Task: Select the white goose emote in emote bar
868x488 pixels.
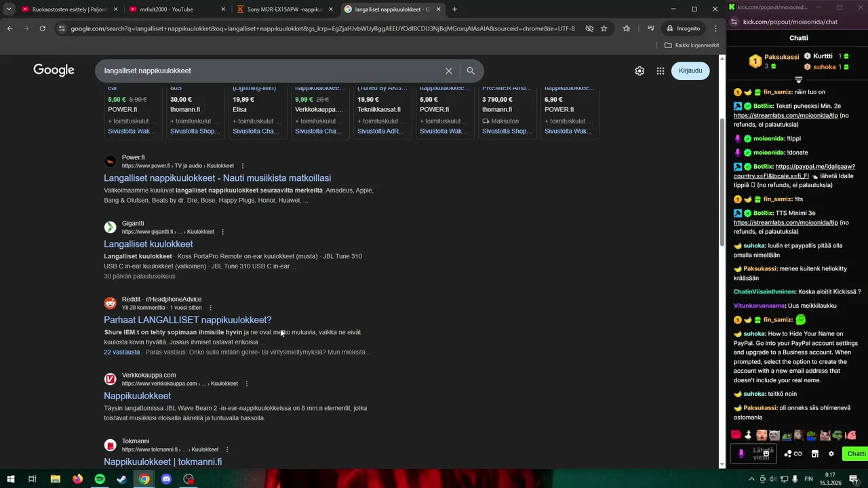Action: [x=748, y=435]
